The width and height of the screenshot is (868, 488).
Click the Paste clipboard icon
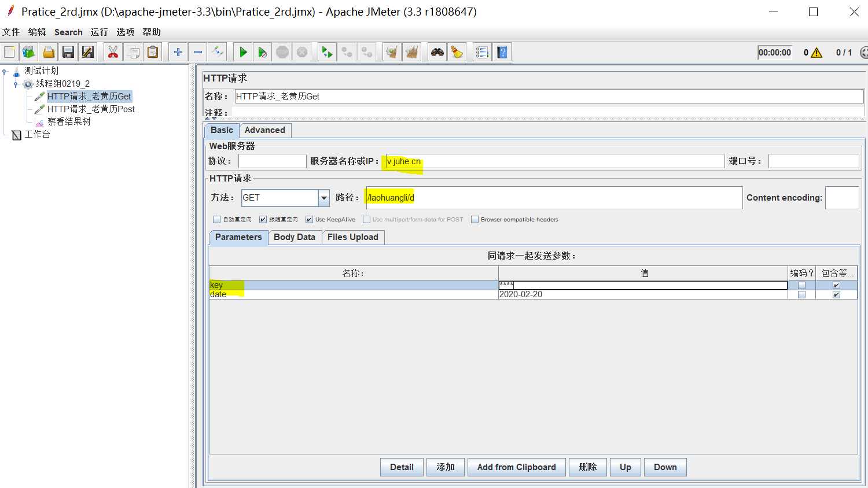click(153, 52)
